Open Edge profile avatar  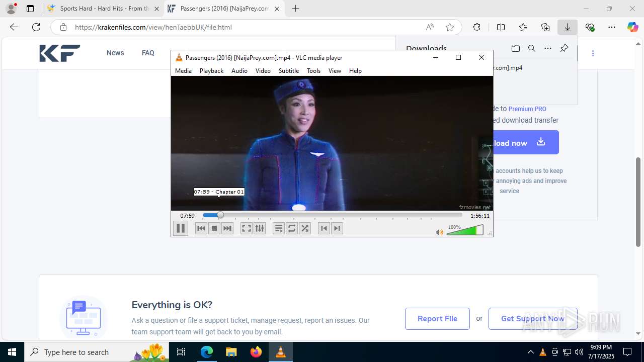pyautogui.click(x=11, y=9)
